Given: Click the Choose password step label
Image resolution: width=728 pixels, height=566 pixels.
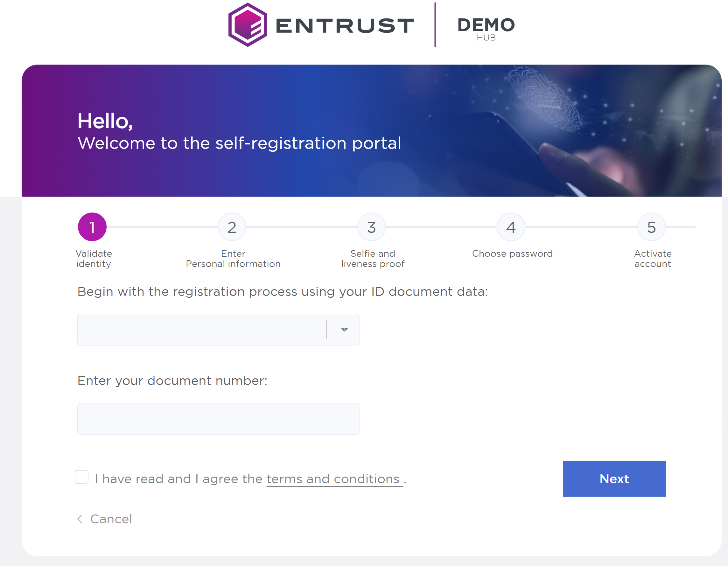Looking at the screenshot, I should click(512, 254).
